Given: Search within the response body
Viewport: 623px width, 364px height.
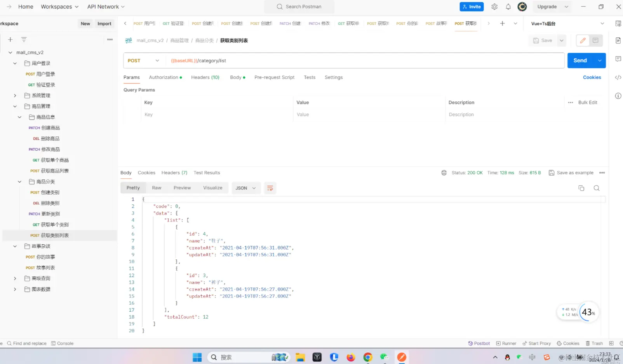Looking at the screenshot, I should (597, 188).
